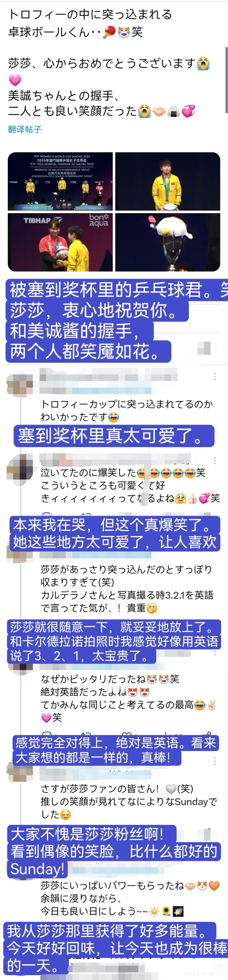Open the reply mentioning カルデラノさん
Viewport: 228px width, 980px height.
[127, 589]
